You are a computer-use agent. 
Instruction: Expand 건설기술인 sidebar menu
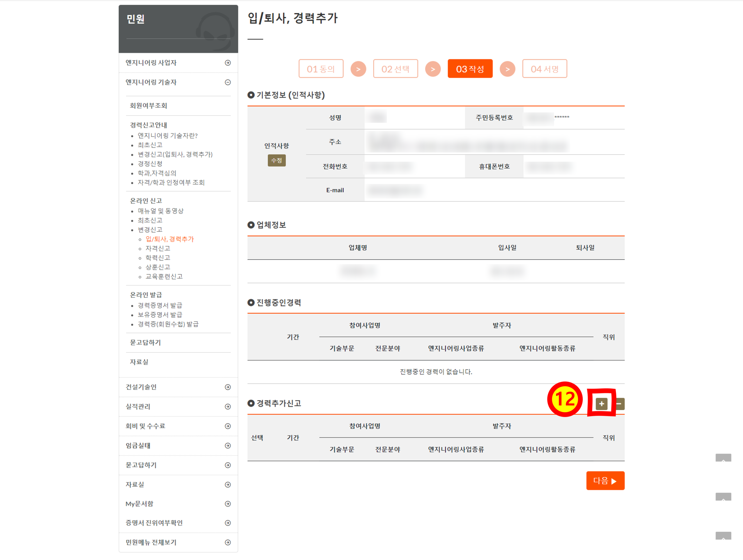[228, 387]
